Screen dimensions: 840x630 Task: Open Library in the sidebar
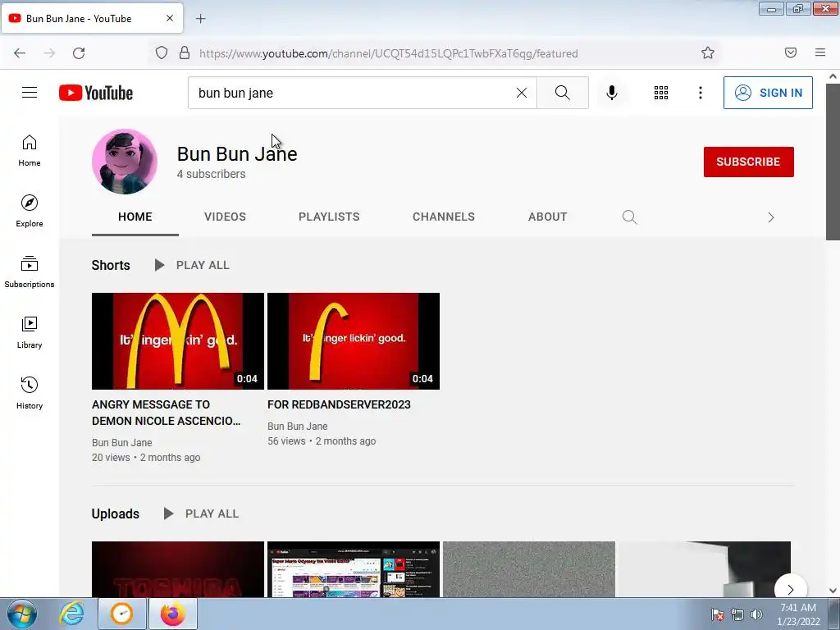(30, 333)
